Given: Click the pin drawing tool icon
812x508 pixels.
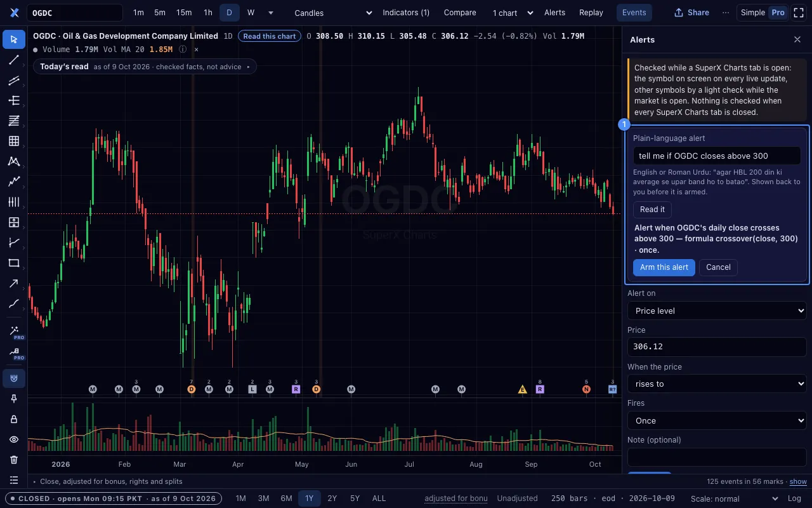Looking at the screenshot, I should (14, 399).
